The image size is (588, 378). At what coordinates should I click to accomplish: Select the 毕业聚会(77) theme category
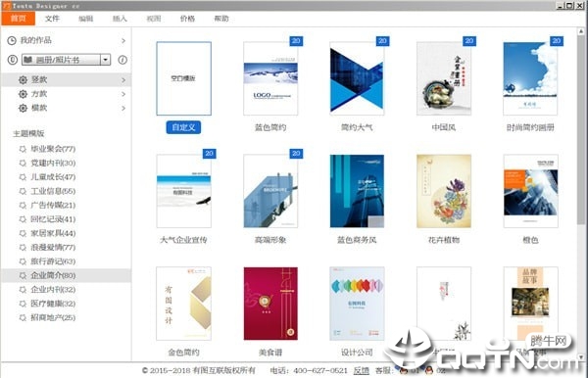coord(53,149)
